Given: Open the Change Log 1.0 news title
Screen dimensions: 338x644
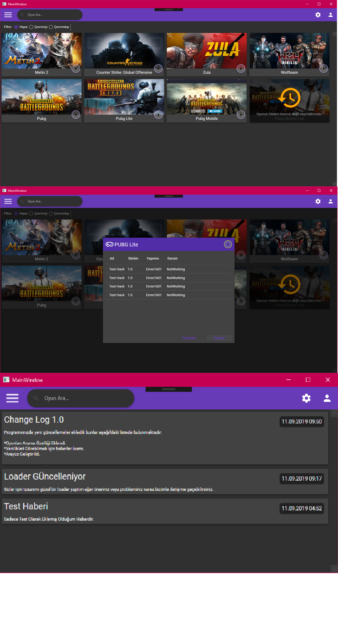Looking at the screenshot, I should coord(34,420).
